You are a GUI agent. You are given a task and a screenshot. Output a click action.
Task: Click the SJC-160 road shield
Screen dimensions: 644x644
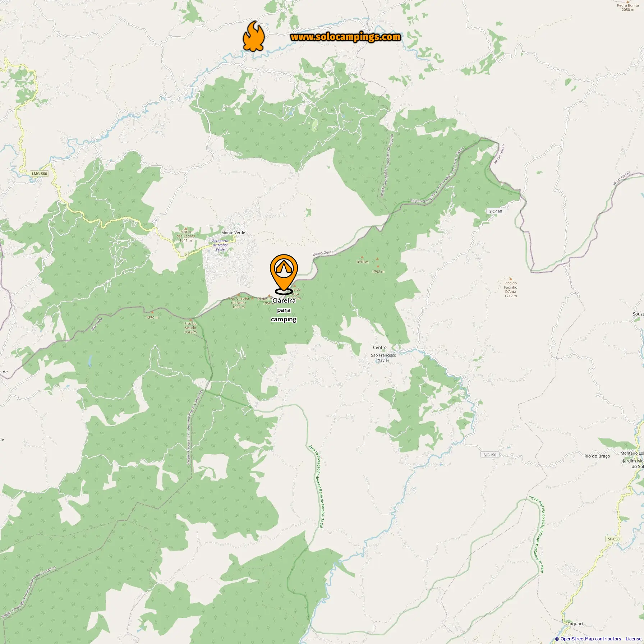pos(496,211)
